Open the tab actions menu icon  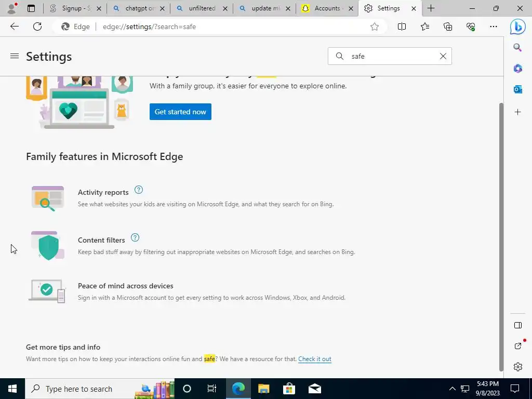(x=31, y=8)
